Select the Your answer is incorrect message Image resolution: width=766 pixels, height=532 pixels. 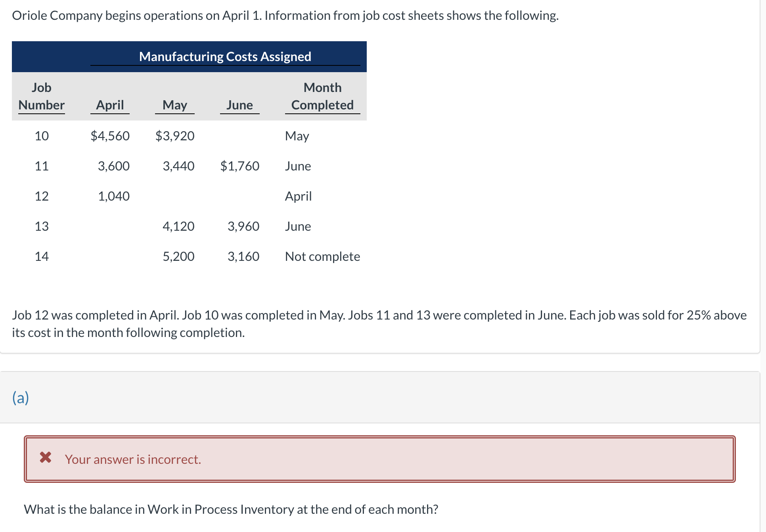[132, 459]
